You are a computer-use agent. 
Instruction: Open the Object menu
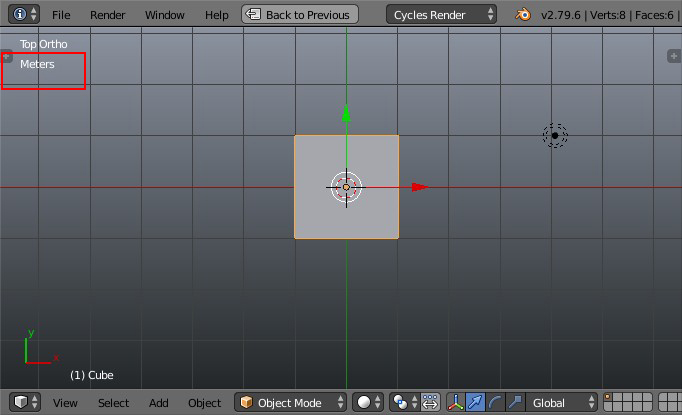click(x=204, y=403)
